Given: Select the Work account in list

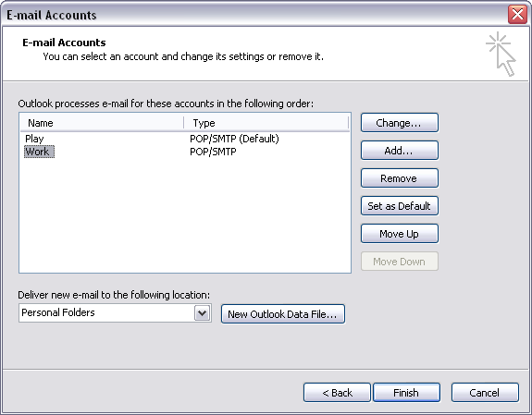Looking at the screenshot, I should click(x=39, y=152).
